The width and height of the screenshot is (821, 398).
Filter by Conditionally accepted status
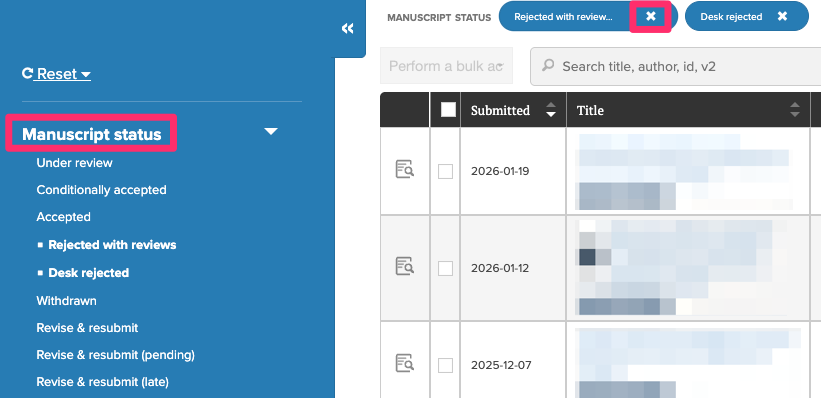click(x=102, y=190)
